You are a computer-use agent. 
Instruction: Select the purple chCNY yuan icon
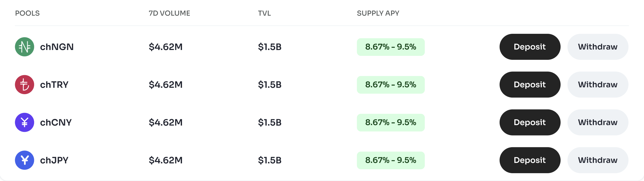[25, 122]
